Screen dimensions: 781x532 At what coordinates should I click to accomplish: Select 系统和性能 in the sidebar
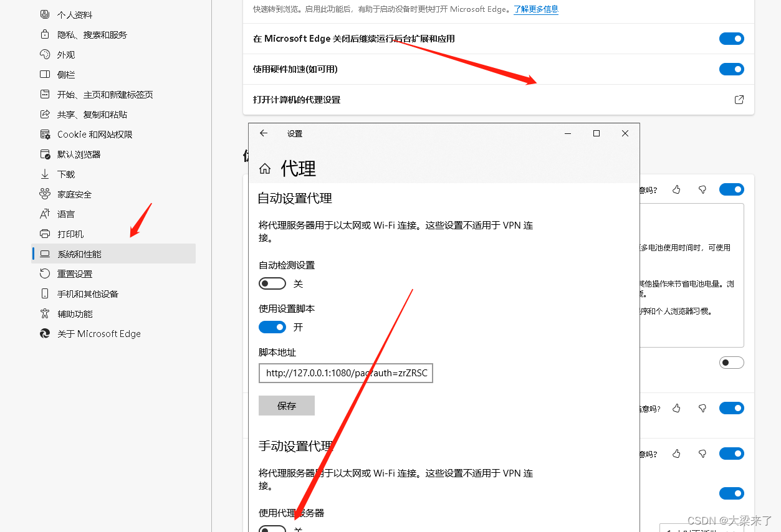click(113, 254)
